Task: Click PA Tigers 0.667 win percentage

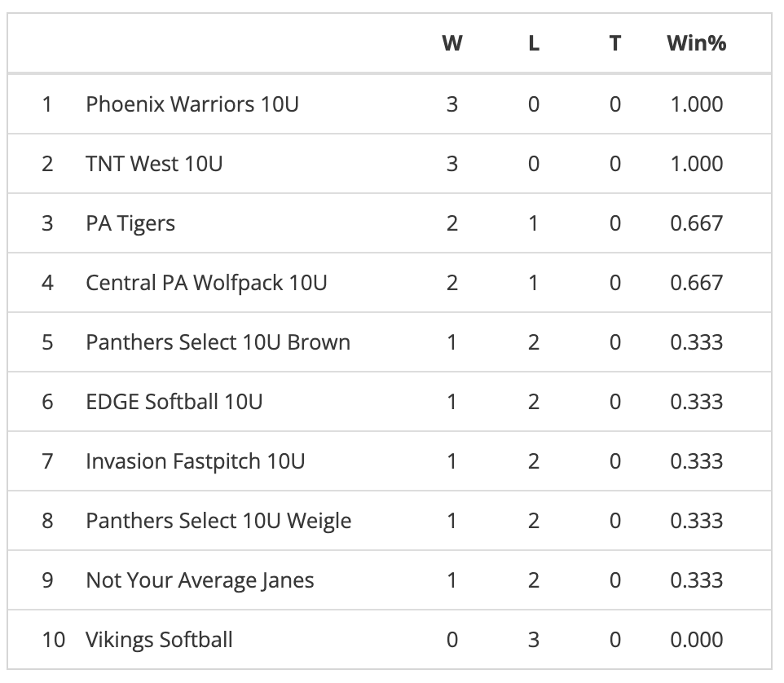Action: (x=696, y=223)
